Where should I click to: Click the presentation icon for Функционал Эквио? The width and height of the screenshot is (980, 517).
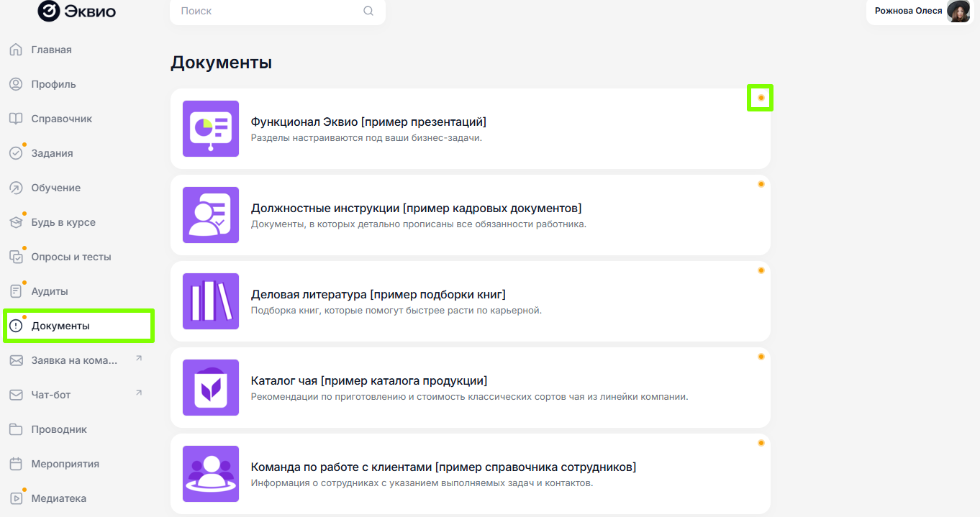(x=211, y=129)
